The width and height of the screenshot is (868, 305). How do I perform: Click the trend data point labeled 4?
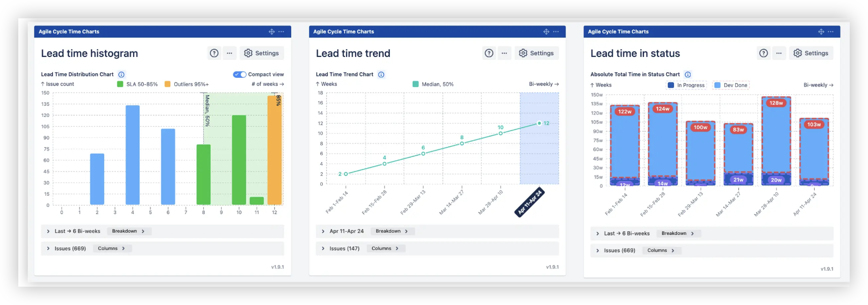[x=384, y=164]
